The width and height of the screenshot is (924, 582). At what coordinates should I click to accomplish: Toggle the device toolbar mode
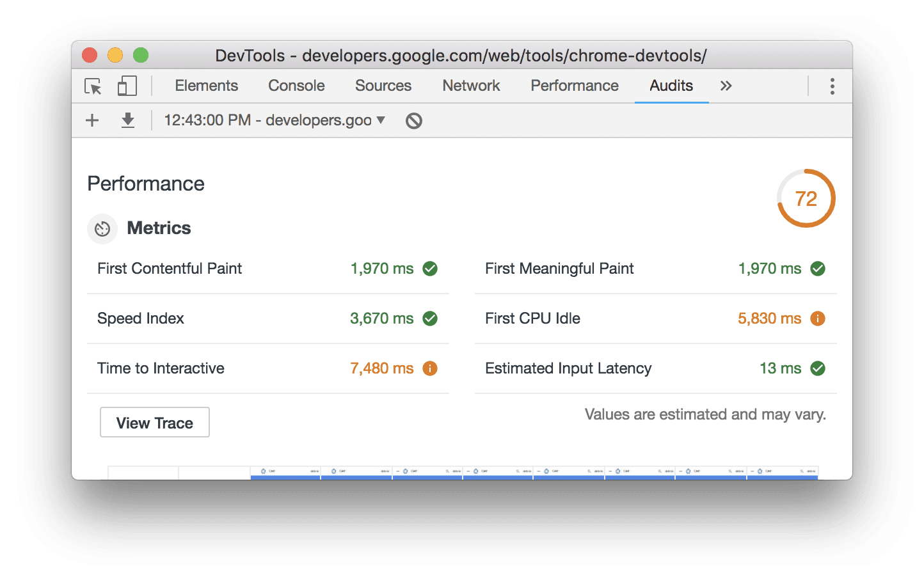coord(127,85)
